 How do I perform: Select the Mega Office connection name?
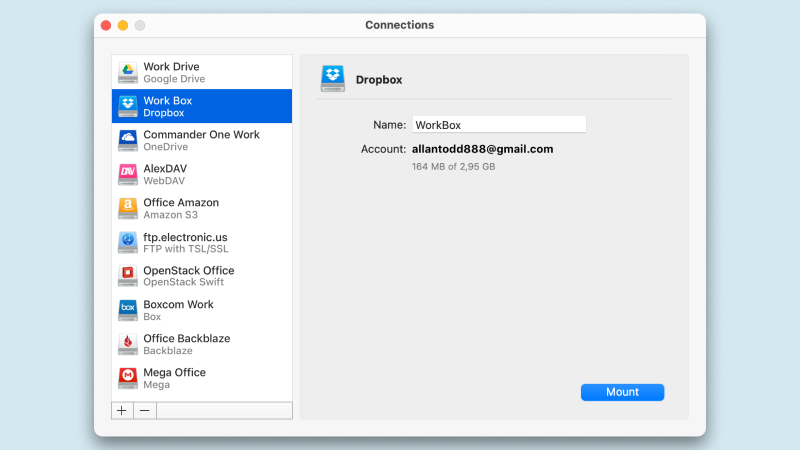[174, 372]
